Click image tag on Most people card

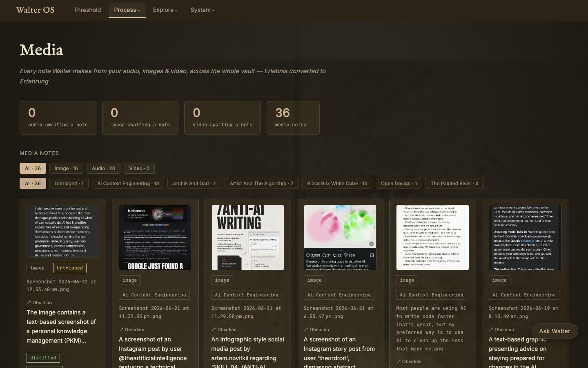(407, 280)
